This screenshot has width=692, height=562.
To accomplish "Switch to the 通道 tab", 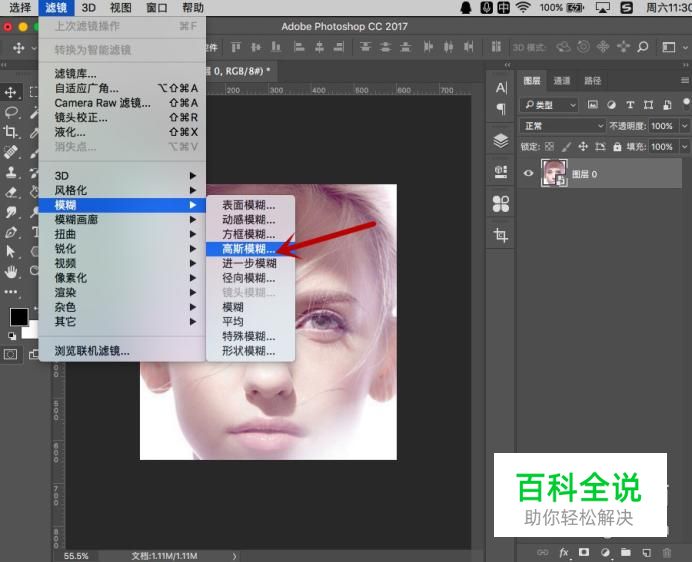I will (562, 81).
